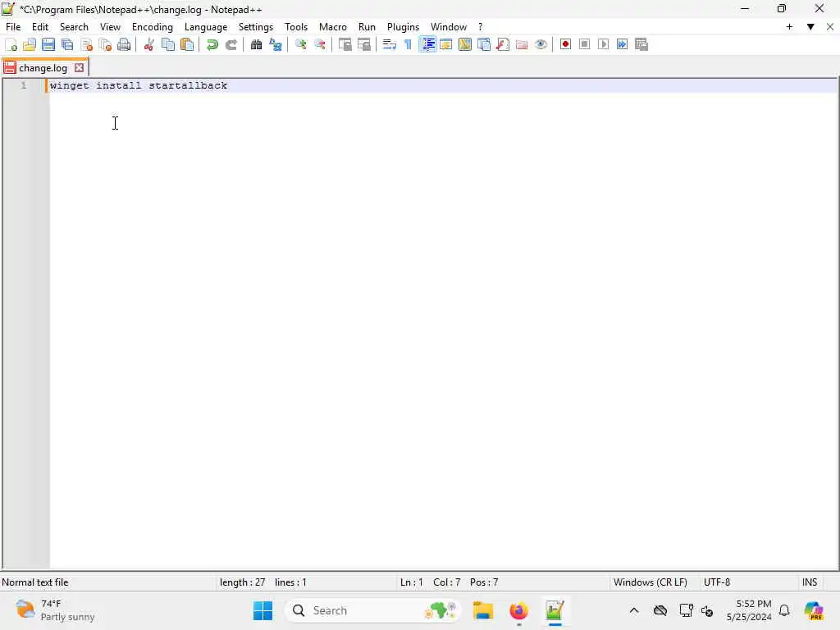
Task: Print the document with the printer icon
Action: tap(124, 44)
